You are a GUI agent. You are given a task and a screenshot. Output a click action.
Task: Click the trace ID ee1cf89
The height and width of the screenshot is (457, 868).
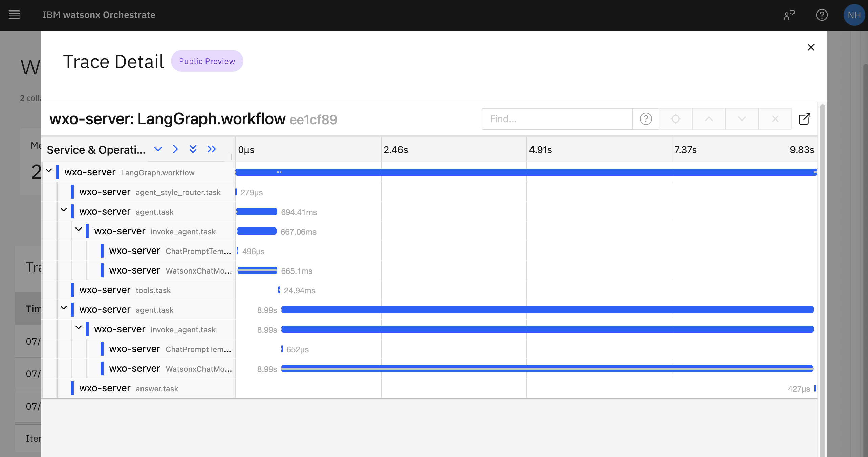pyautogui.click(x=313, y=119)
